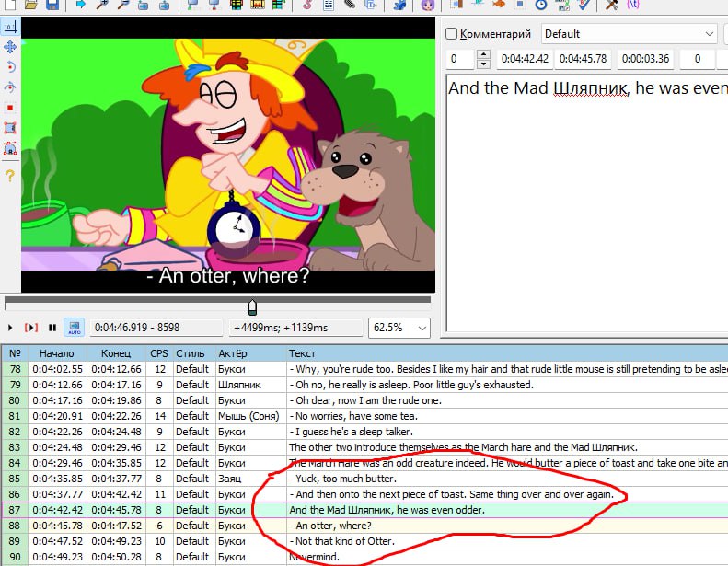Click the layer number input field
This screenshot has width=728, height=566.
click(x=461, y=59)
